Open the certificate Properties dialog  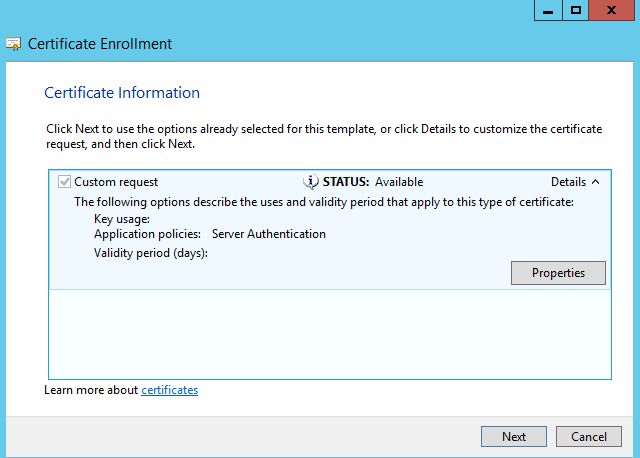pos(558,273)
